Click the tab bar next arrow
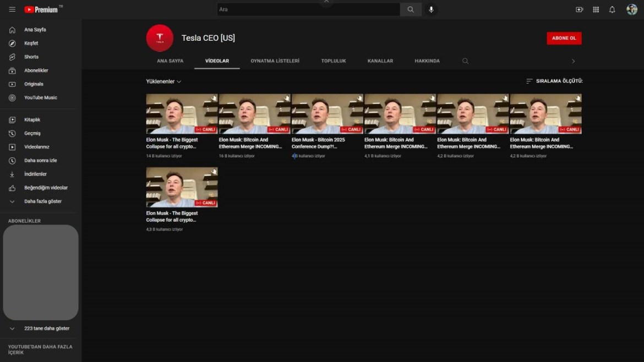Image resolution: width=644 pixels, height=362 pixels. (574, 61)
